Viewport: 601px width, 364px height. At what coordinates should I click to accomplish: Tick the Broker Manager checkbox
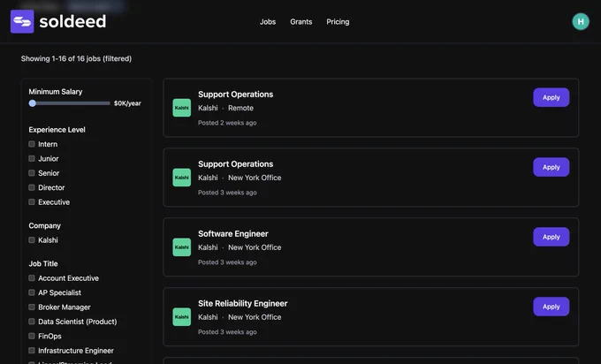pyautogui.click(x=32, y=307)
